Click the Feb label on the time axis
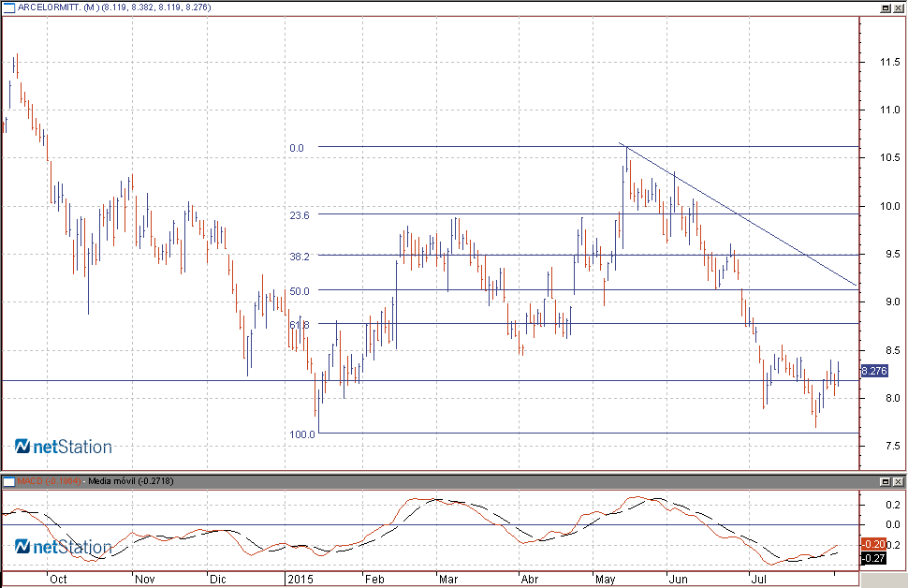 (x=374, y=579)
